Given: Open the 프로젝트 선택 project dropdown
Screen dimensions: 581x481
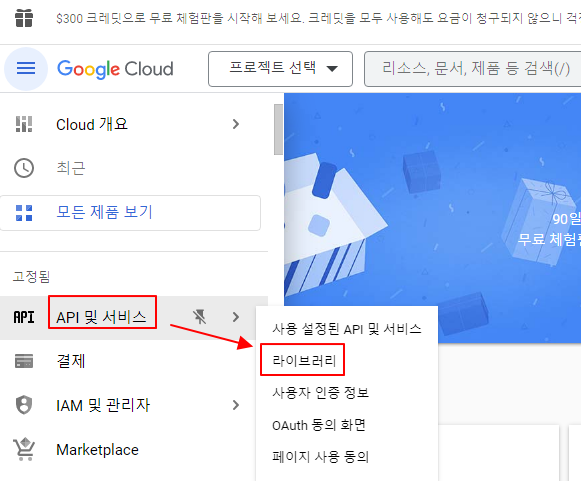Looking at the screenshot, I should [280, 69].
